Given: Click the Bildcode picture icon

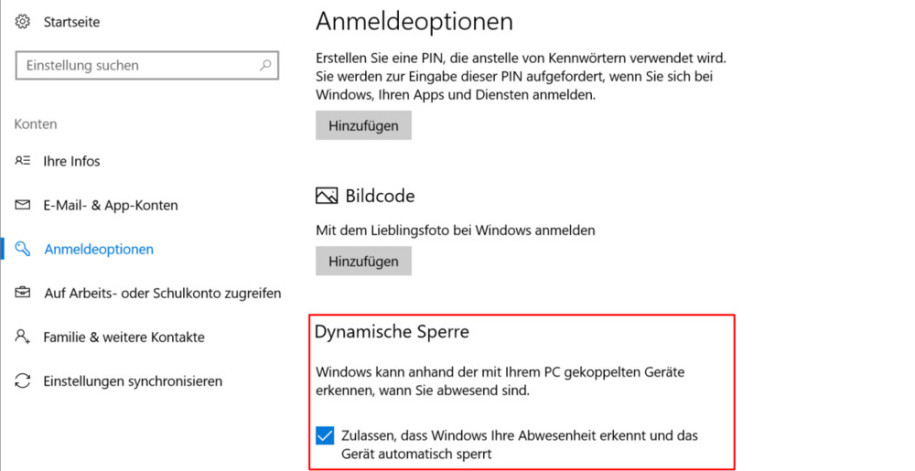Looking at the screenshot, I should 327,196.
